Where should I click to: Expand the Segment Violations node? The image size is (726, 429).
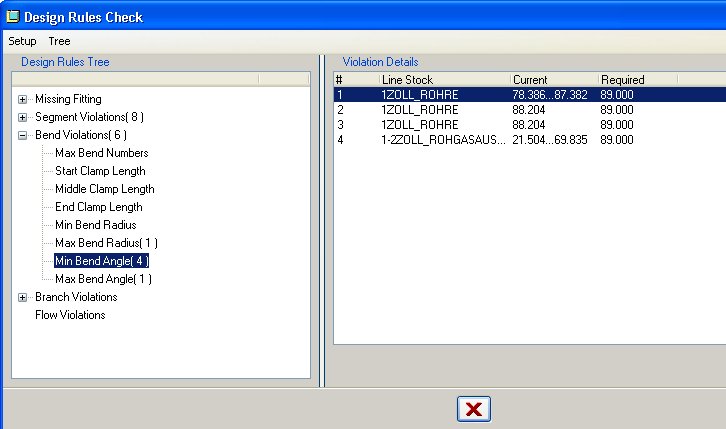coord(22,118)
